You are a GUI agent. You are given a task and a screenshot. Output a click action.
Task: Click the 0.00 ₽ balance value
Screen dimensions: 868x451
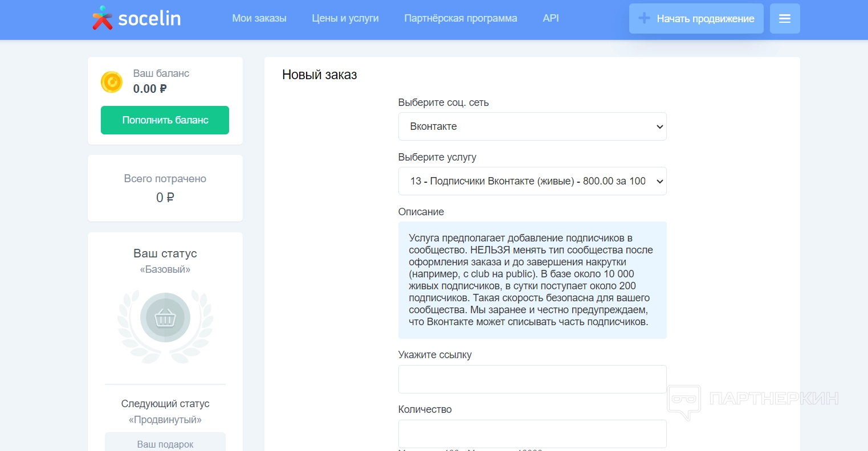(150, 89)
